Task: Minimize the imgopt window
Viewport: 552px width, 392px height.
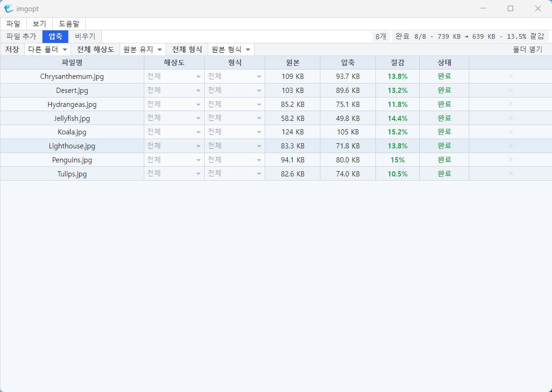Action: pyautogui.click(x=483, y=8)
